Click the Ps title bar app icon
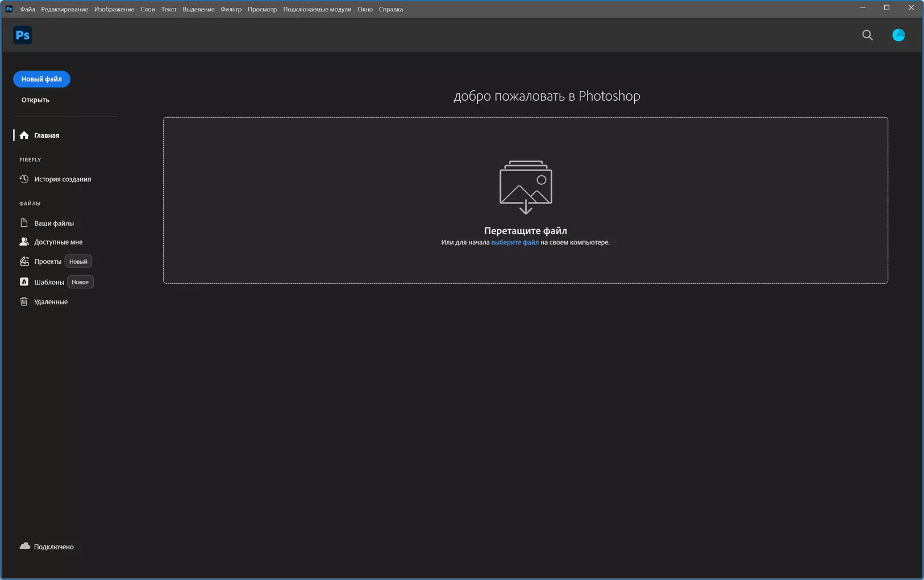The height and width of the screenshot is (580, 924). coord(9,9)
